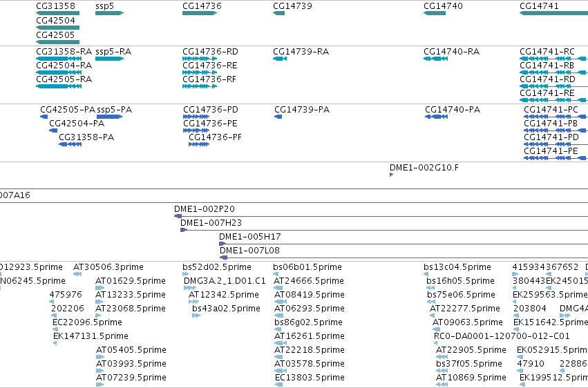The image size is (588, 388).
Task: Click protein label CG14736-PF
Action: click(215, 137)
